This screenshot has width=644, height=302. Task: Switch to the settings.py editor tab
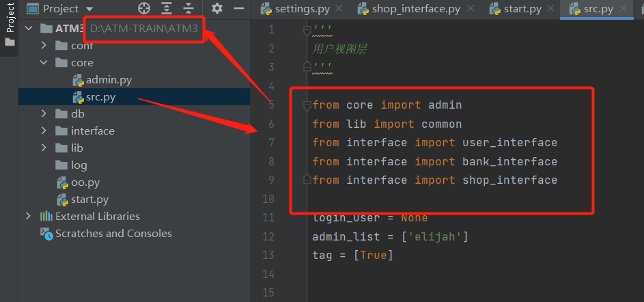tap(304, 9)
